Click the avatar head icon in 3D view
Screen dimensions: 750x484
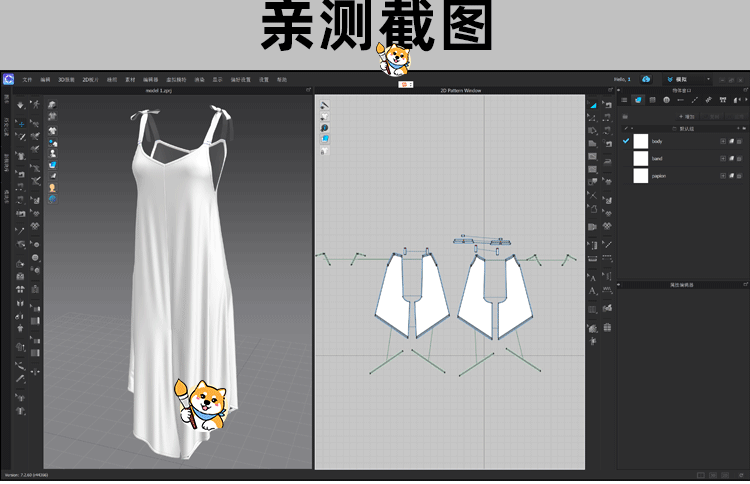[51, 188]
